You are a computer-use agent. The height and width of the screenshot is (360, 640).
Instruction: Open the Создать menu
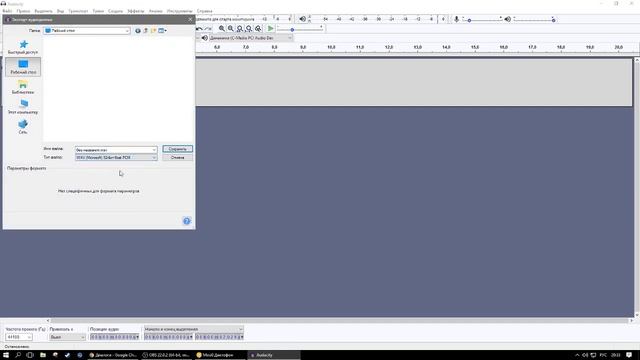coord(116,11)
